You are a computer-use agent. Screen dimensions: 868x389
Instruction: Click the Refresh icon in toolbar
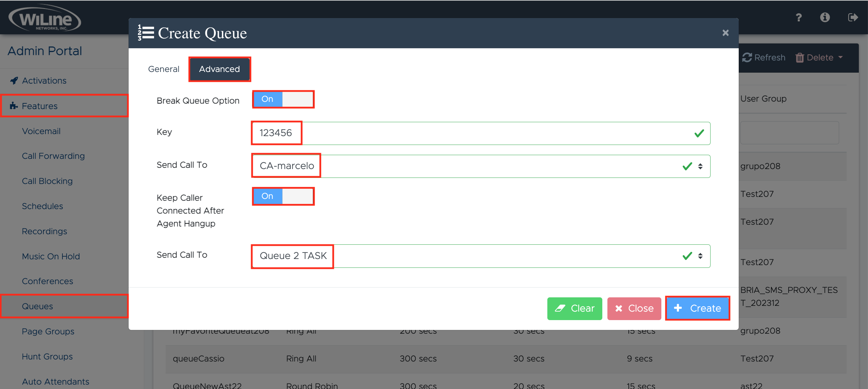[747, 57]
